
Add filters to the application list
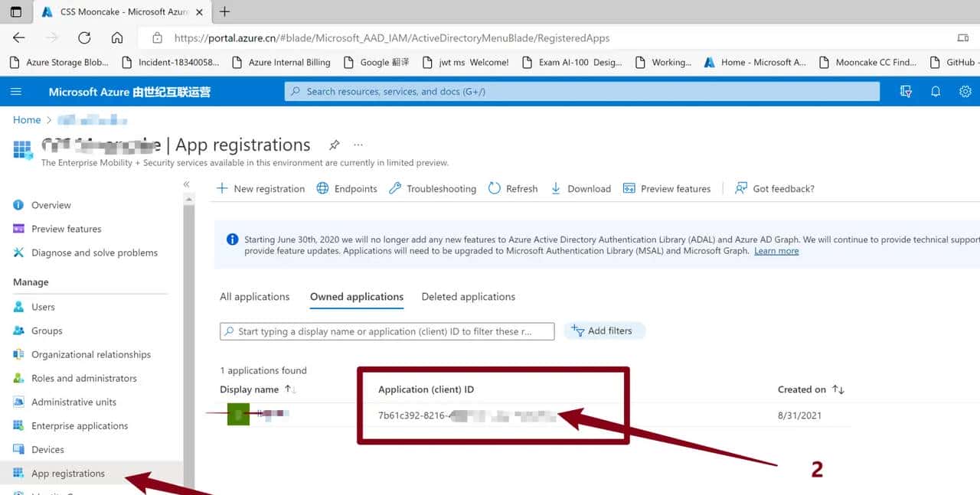pos(605,331)
